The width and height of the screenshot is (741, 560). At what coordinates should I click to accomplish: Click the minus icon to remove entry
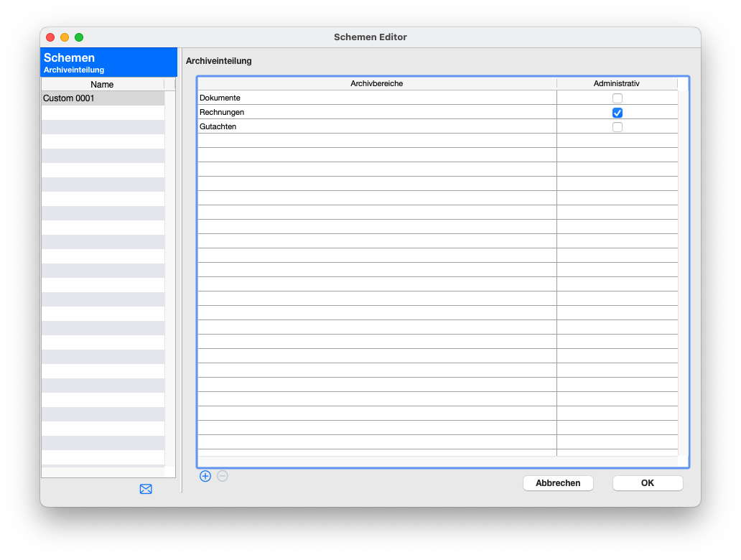coord(223,476)
